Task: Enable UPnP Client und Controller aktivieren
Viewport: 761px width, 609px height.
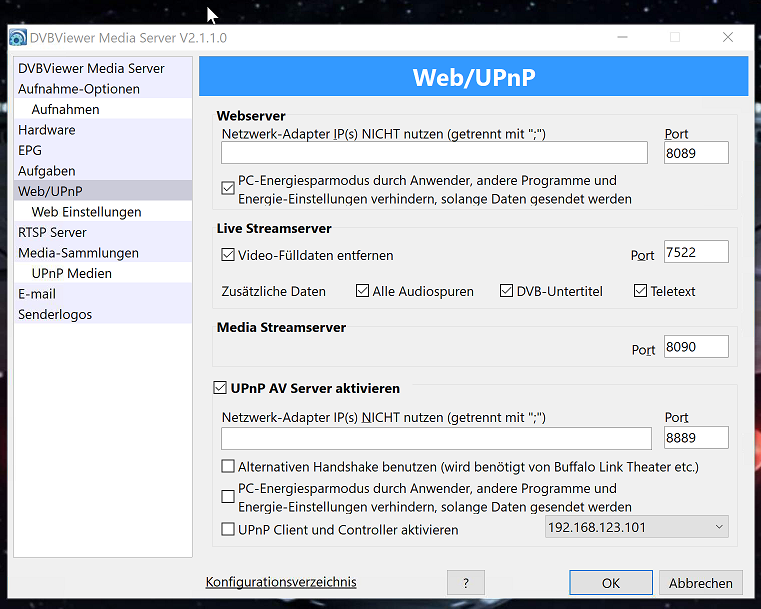Action: (x=228, y=529)
